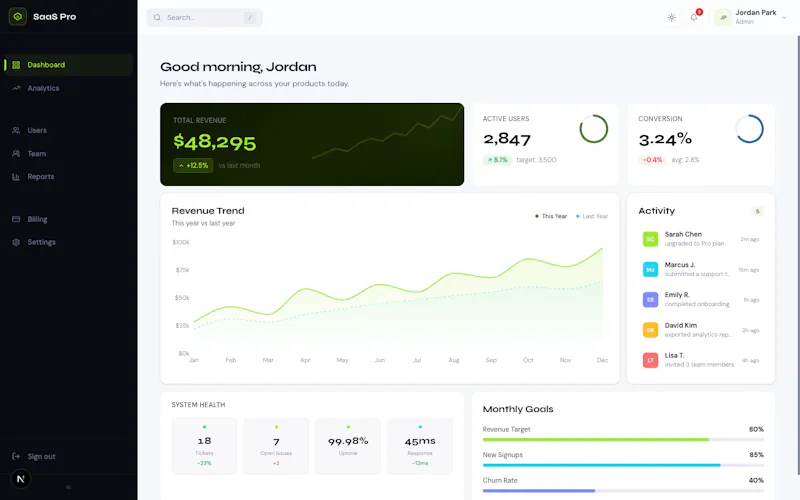Click the Revenue Trend heading
Image resolution: width=800 pixels, height=500 pixels.
tap(208, 211)
